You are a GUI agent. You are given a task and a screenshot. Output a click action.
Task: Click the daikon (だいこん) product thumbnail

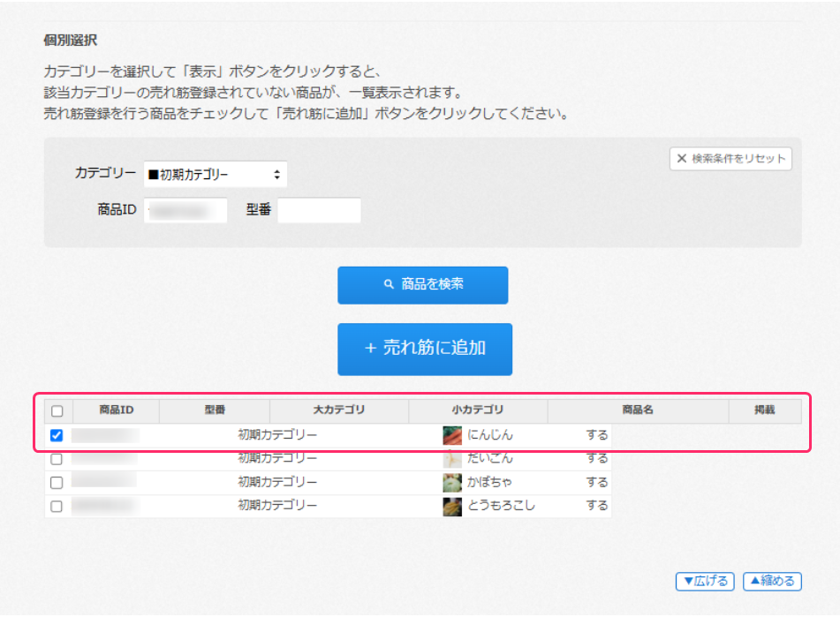[451, 459]
